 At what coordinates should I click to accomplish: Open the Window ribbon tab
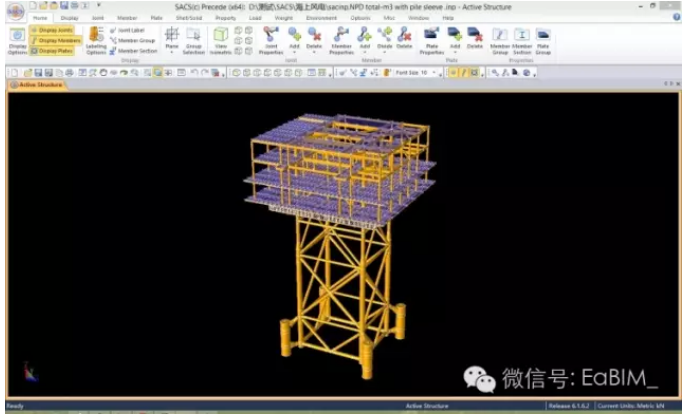coord(418,18)
